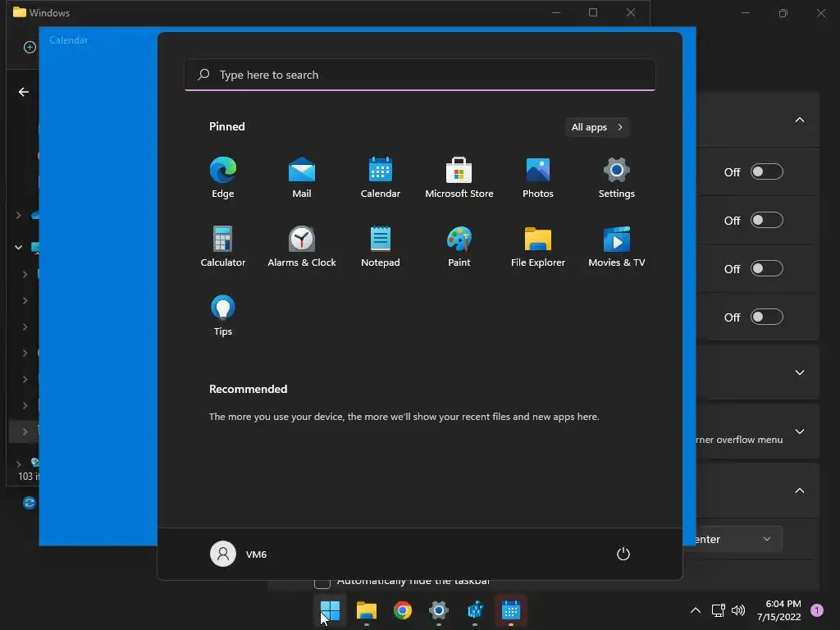Open Edge from the pinned apps
The width and height of the screenshot is (840, 630).
[223, 178]
